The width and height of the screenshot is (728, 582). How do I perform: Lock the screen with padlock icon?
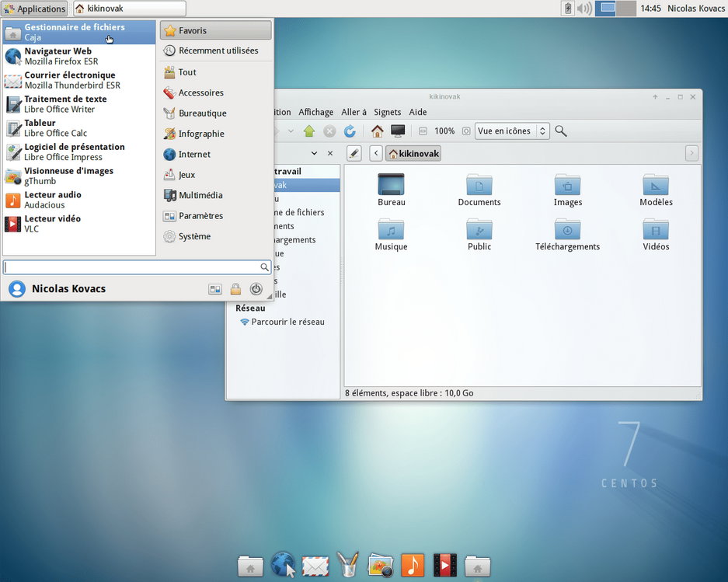coord(235,289)
